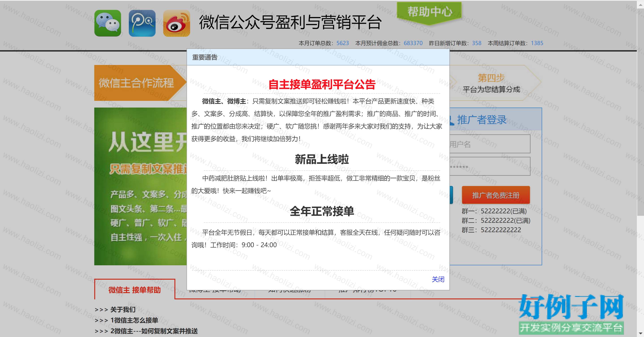Click the password input field
The width and height of the screenshot is (644, 337).
(489, 166)
